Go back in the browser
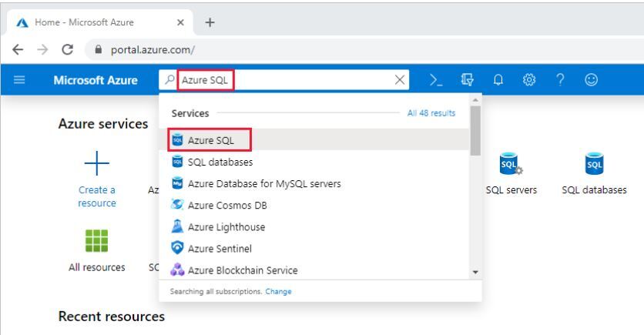Image resolution: width=644 pixels, height=335 pixels. (x=18, y=50)
